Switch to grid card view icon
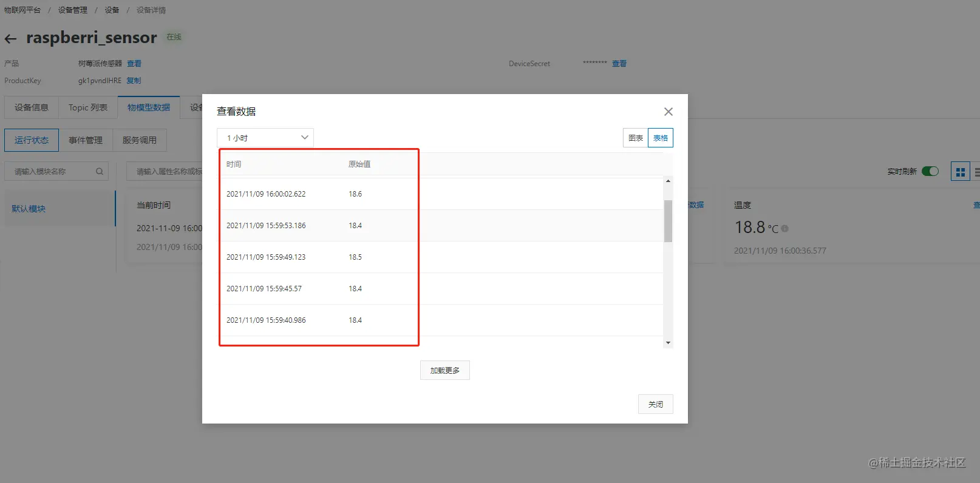Screen dimensions: 980x483 pos(960,172)
